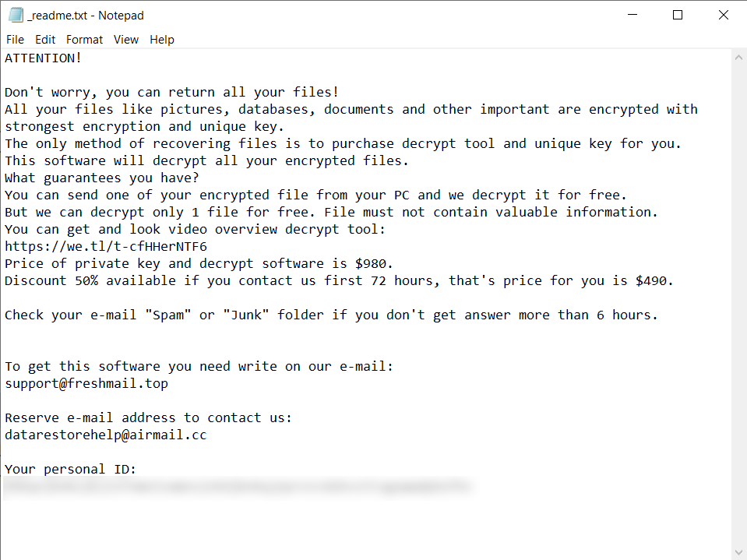
Task: Click the "What guarantees you have?" line
Action: tap(102, 178)
